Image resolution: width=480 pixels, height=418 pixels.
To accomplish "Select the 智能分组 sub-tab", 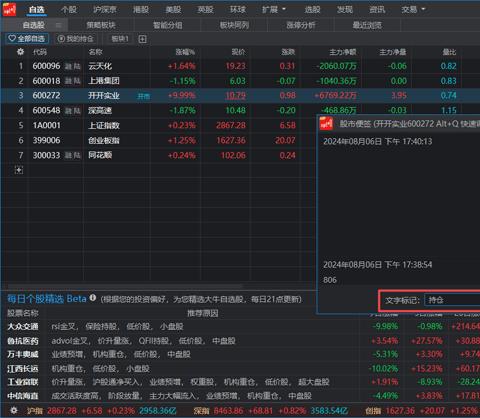I will pyautogui.click(x=168, y=25).
